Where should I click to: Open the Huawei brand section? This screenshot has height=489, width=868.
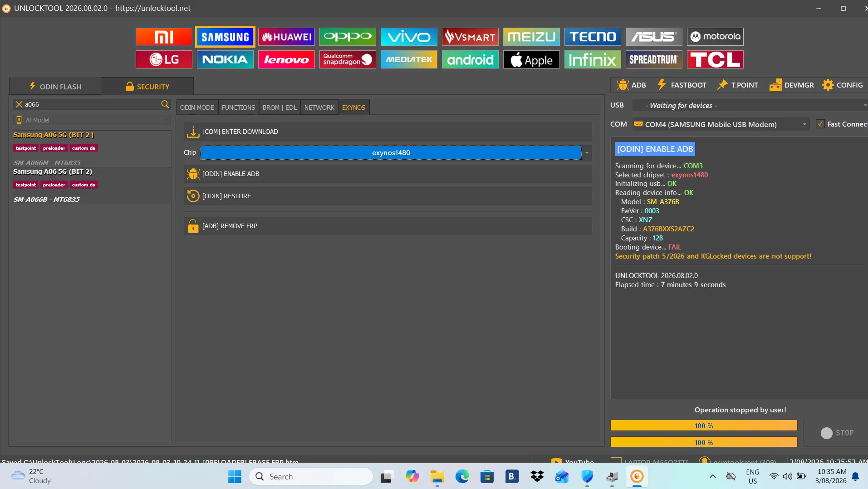(286, 37)
